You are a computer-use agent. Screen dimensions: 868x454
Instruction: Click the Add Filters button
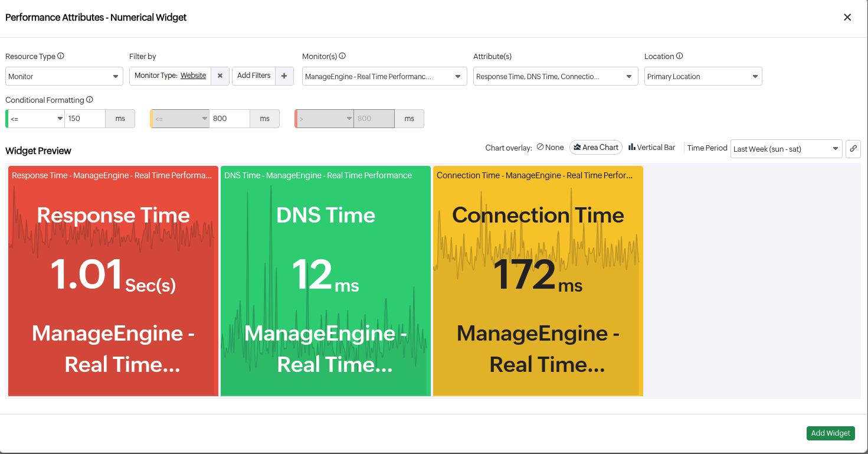point(254,76)
